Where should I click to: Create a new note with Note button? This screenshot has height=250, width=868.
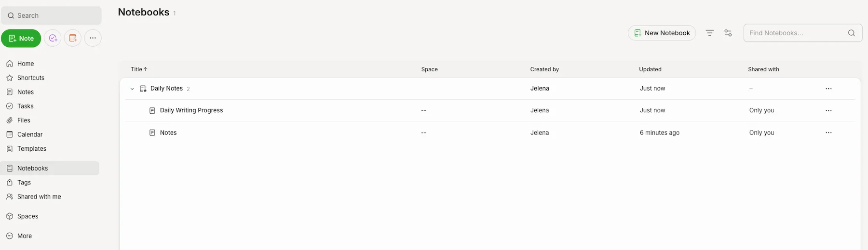click(x=21, y=39)
